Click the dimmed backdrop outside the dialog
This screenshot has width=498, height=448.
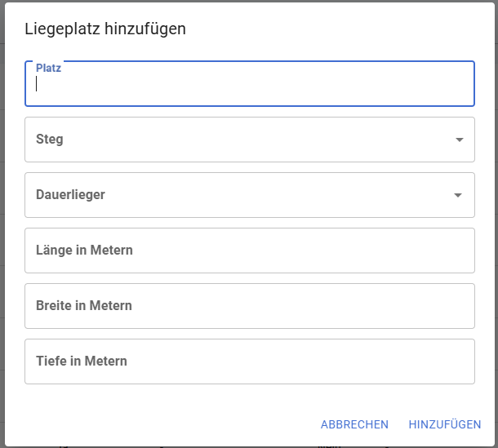pyautogui.click(x=2, y=222)
